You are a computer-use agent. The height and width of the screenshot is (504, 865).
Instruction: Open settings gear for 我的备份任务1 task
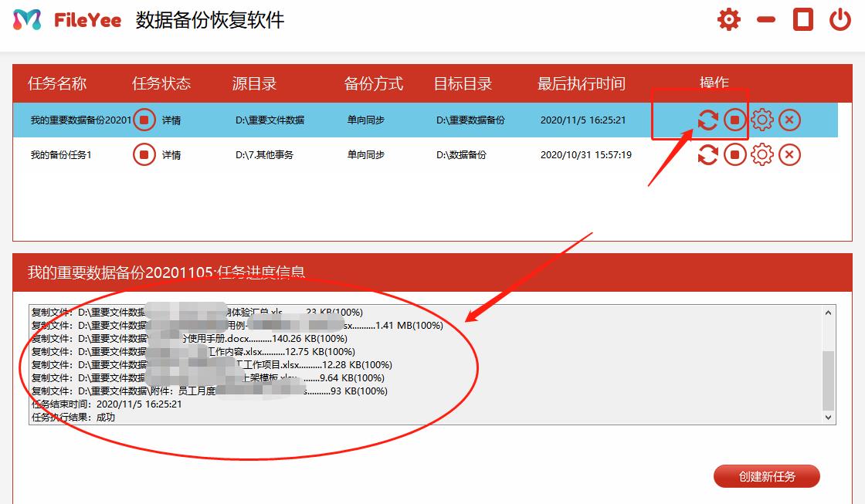pyautogui.click(x=762, y=154)
